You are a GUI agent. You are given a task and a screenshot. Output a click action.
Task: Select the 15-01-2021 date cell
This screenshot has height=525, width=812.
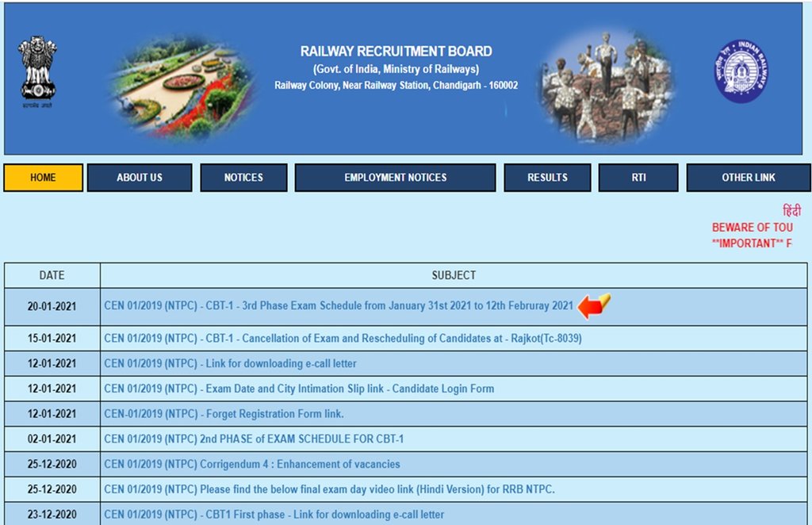coord(52,338)
